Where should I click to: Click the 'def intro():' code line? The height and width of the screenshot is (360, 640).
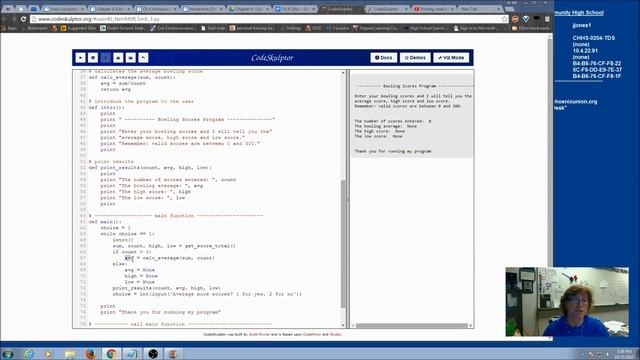[x=107, y=107]
